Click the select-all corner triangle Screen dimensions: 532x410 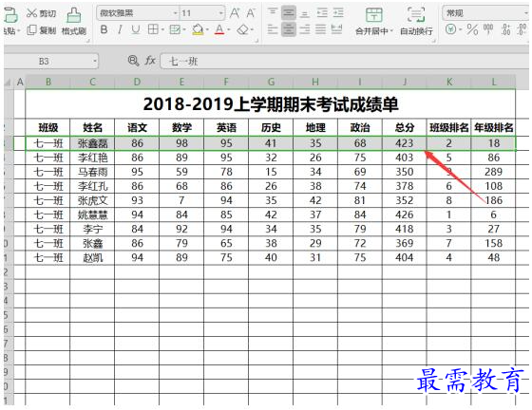9,82
